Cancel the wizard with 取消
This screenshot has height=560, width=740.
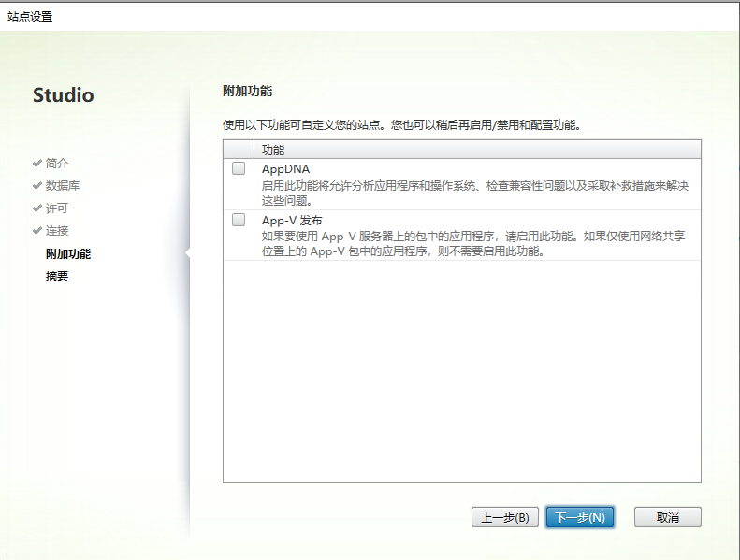(667, 517)
